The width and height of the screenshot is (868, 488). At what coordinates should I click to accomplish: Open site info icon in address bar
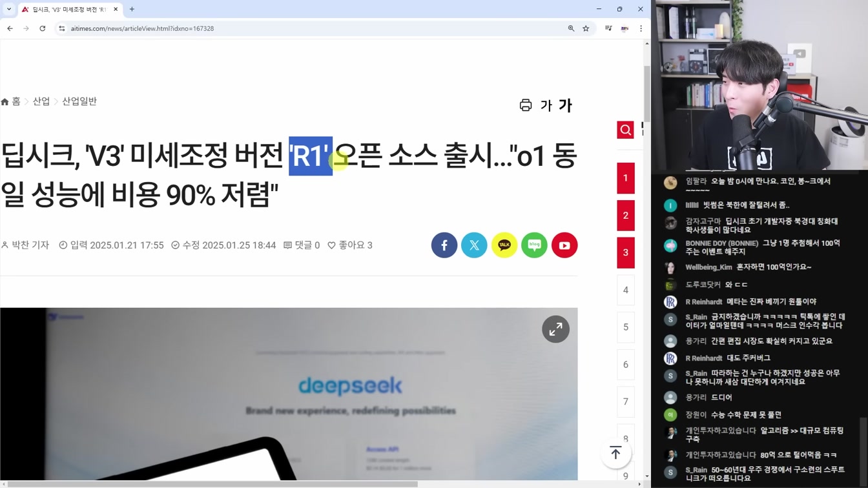(62, 28)
